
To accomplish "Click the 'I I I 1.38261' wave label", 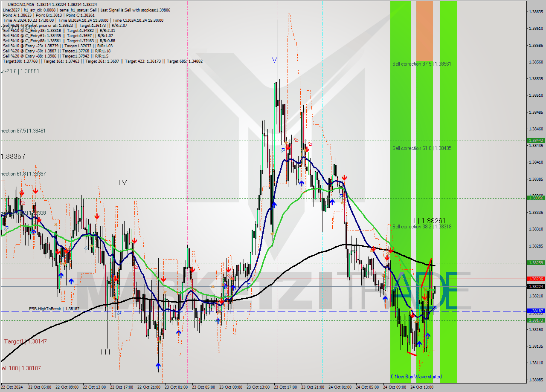I will pyautogui.click(x=427, y=221).
